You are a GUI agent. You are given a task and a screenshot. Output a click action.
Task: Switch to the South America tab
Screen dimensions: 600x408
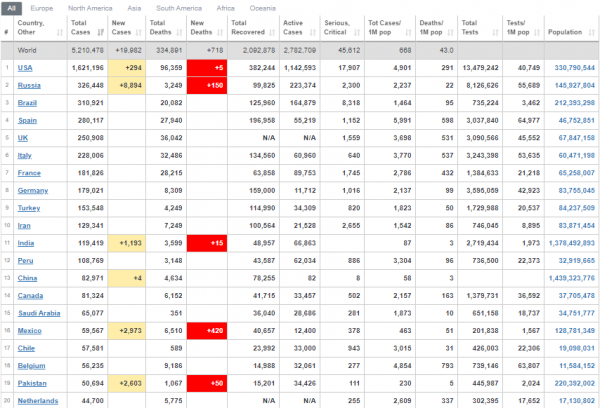pyautogui.click(x=179, y=8)
